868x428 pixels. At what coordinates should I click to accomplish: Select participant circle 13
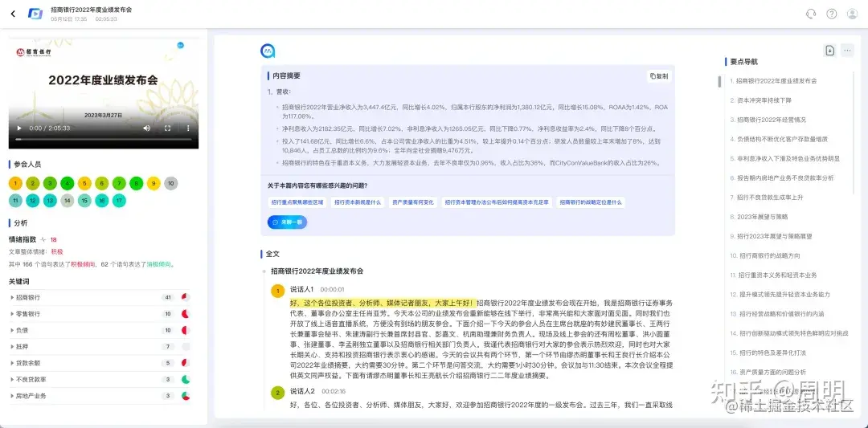tap(50, 201)
